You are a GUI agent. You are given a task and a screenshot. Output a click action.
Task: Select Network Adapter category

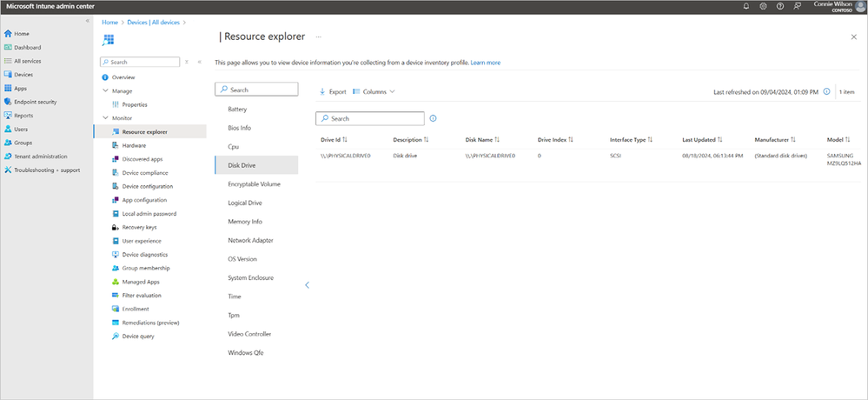point(256,241)
